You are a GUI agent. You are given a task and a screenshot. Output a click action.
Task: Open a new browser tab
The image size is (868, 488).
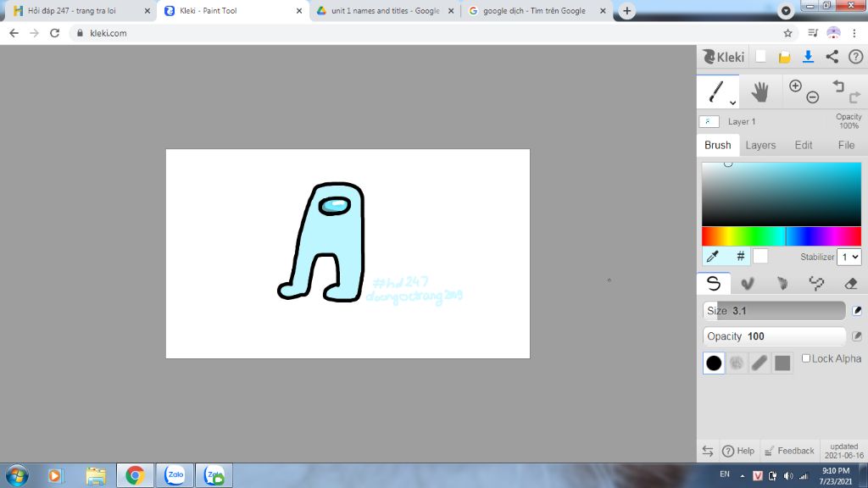click(x=626, y=10)
